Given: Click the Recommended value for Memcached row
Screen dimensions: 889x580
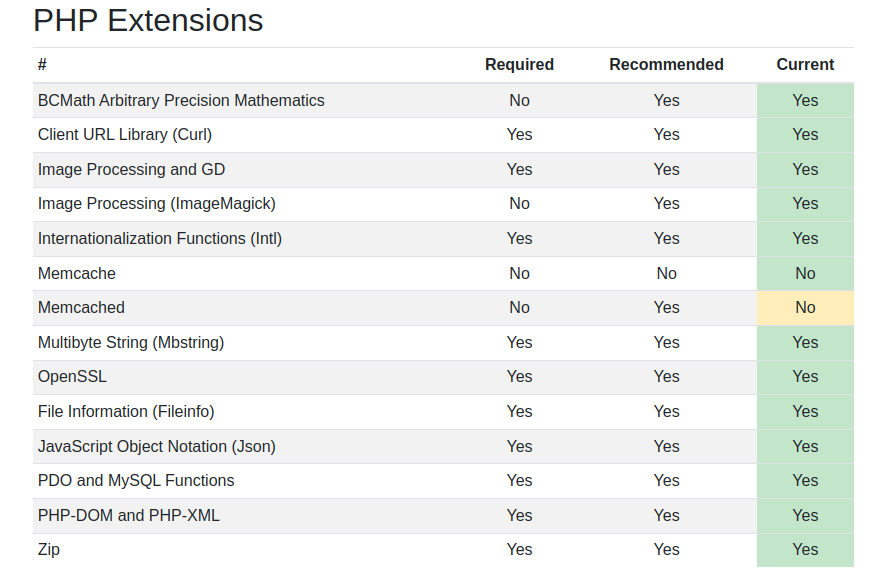Looking at the screenshot, I should click(x=666, y=308).
